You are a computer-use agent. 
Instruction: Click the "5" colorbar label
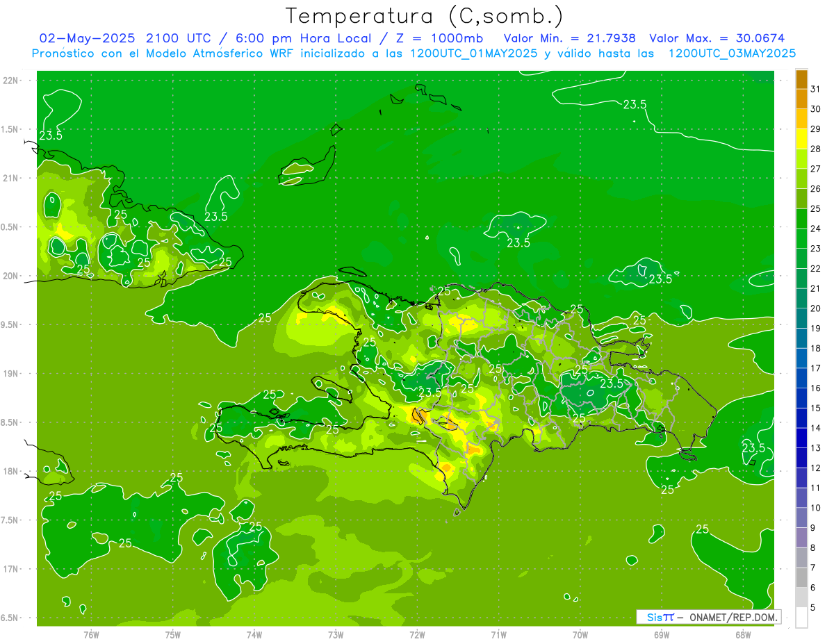click(x=812, y=607)
